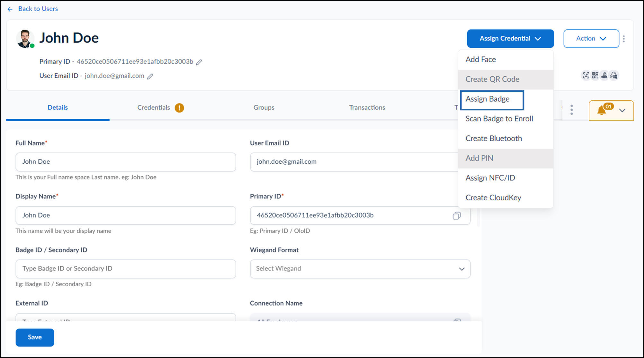Viewport: 644px width, 358px height.
Task: Open tab overflow three-dots menu
Action: coord(571,110)
